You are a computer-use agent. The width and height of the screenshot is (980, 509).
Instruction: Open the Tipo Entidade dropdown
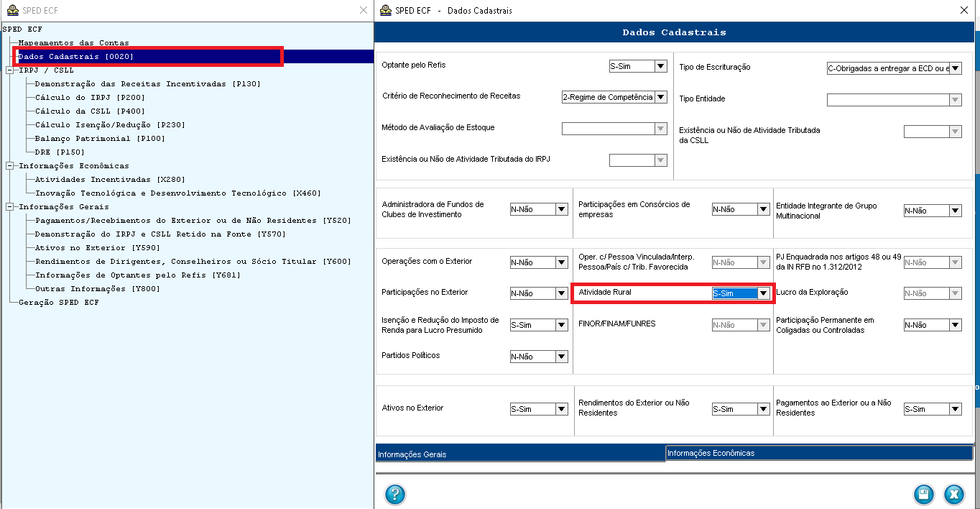(x=956, y=100)
